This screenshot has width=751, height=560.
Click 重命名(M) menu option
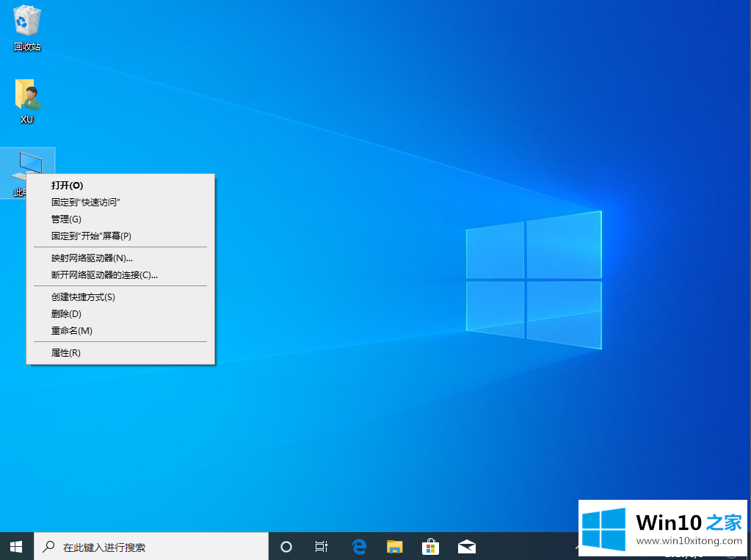pos(71,331)
